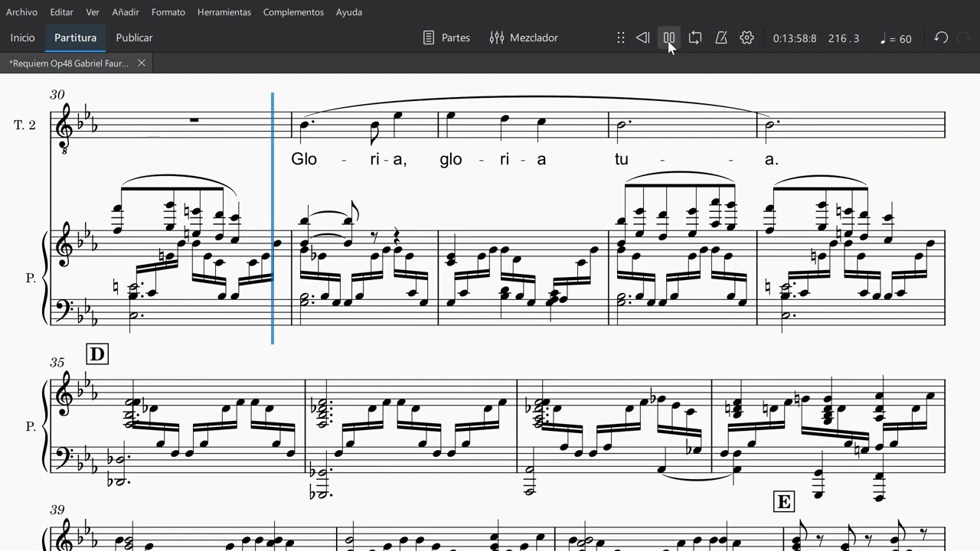Undo the last action

[x=941, y=37]
